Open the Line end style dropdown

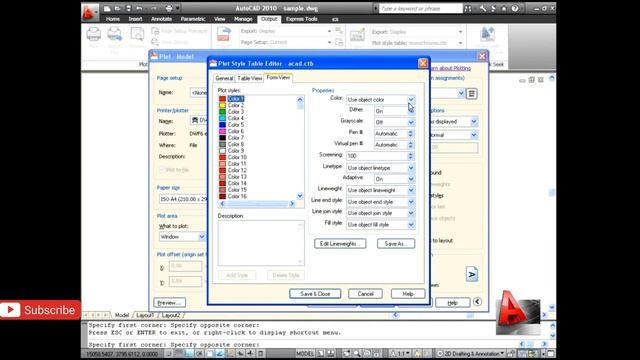(x=411, y=202)
